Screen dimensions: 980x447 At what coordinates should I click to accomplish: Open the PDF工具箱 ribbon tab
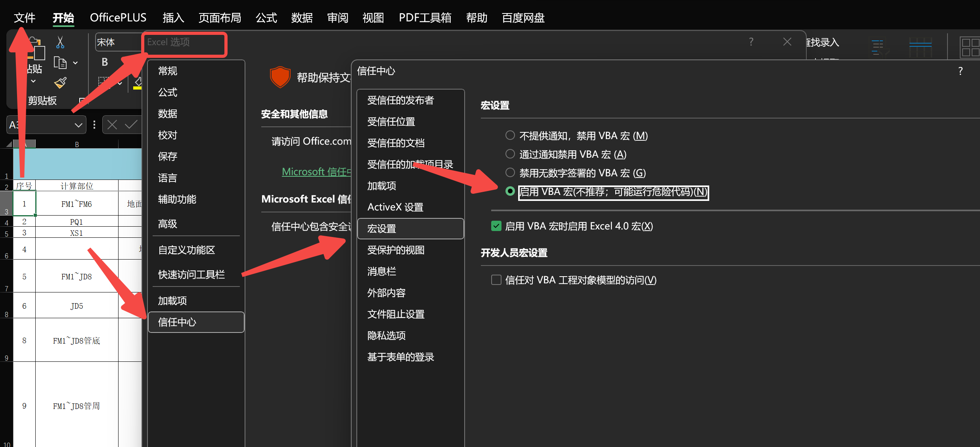tap(425, 18)
